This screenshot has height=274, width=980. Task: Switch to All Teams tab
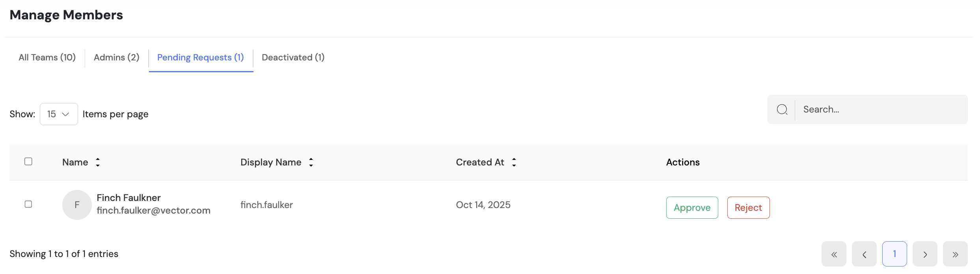(x=47, y=58)
